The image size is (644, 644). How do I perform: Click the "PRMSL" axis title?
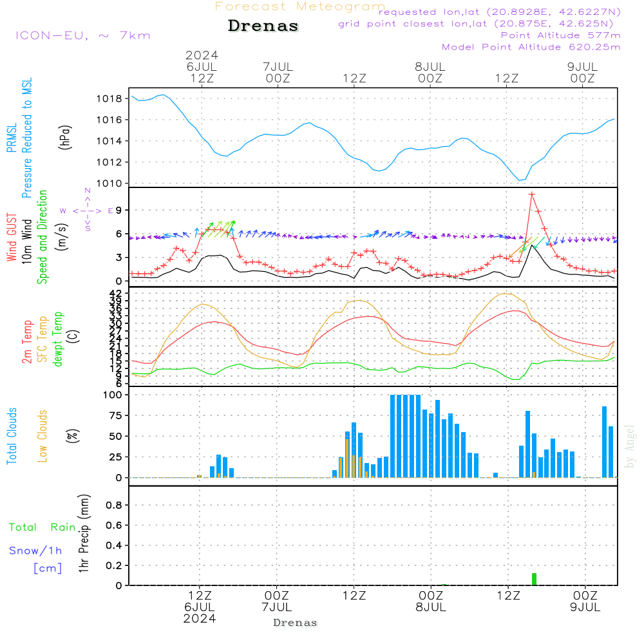12,137
